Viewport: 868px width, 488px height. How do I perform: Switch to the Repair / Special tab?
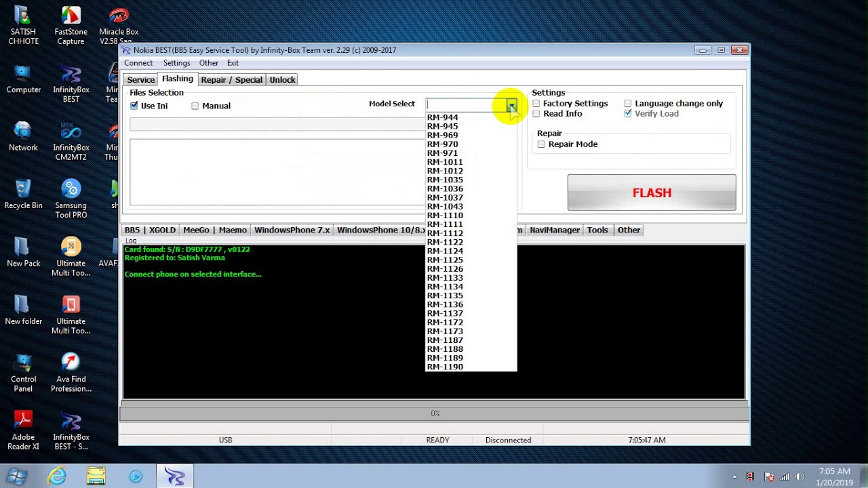point(231,80)
